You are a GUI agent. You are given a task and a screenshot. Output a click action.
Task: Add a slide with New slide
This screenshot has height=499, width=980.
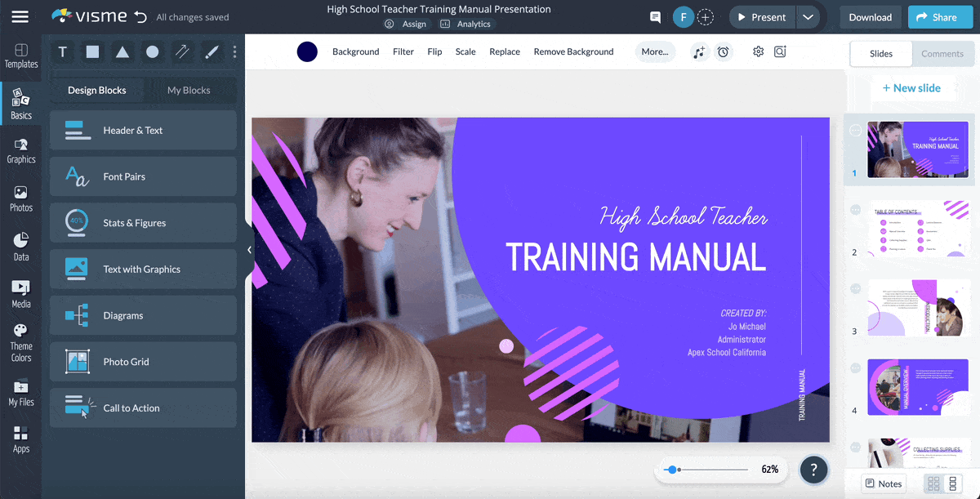coord(911,88)
